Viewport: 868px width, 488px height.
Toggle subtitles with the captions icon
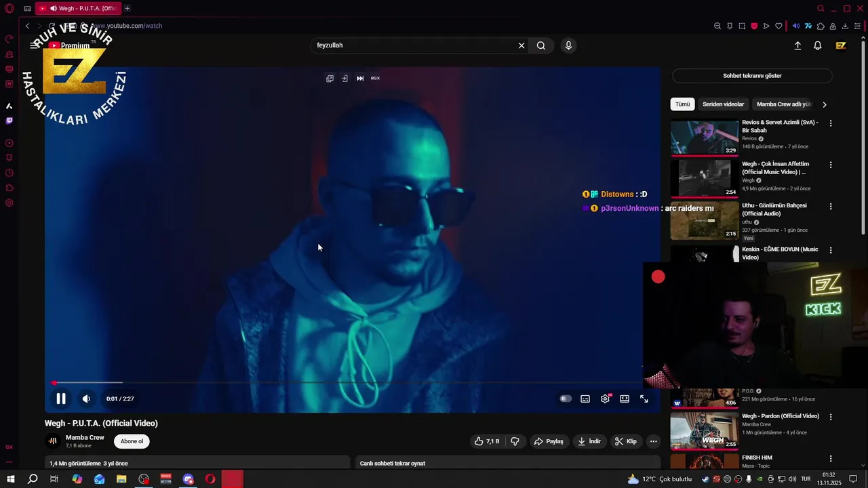585,399
